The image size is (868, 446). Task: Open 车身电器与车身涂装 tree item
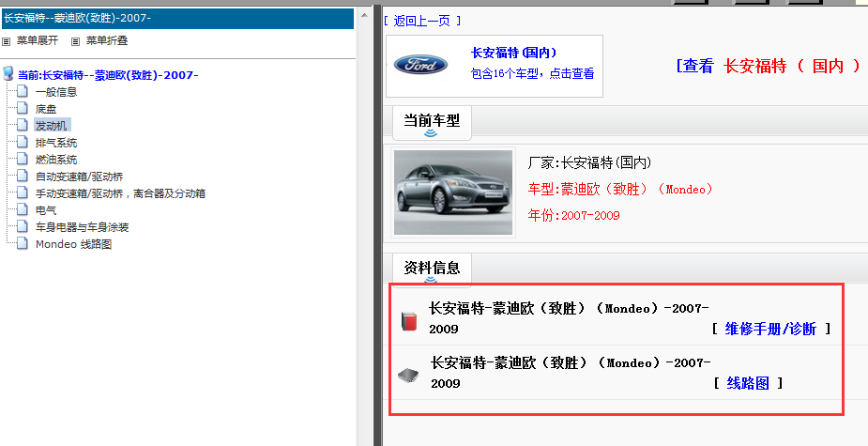(82, 227)
